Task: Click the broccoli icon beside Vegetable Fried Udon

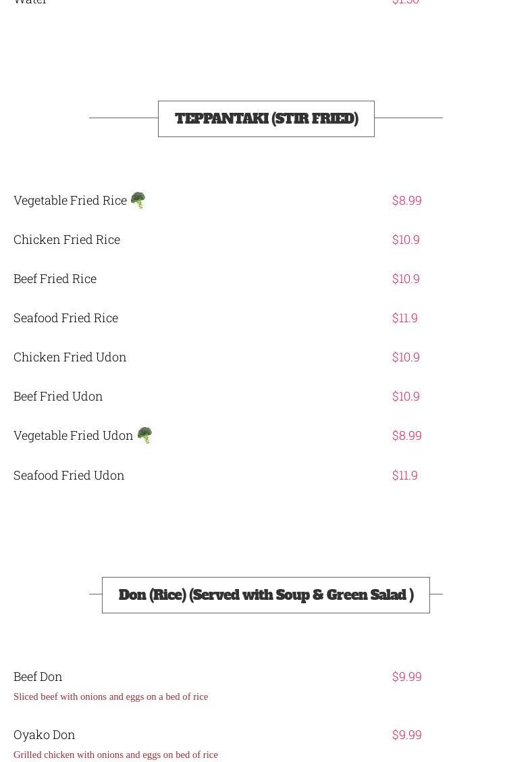Action: click(x=144, y=436)
